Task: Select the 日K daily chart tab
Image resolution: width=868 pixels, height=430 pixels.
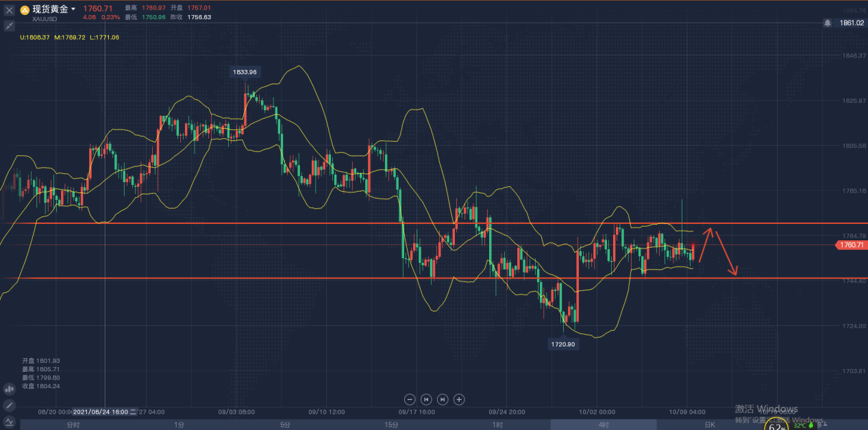Action: pos(710,425)
